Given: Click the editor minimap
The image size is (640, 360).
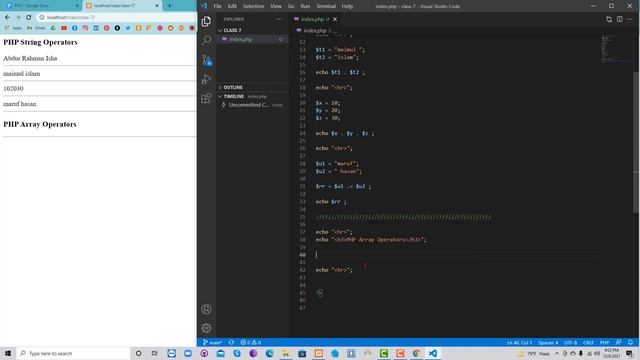Looking at the screenshot, I should [617, 48].
